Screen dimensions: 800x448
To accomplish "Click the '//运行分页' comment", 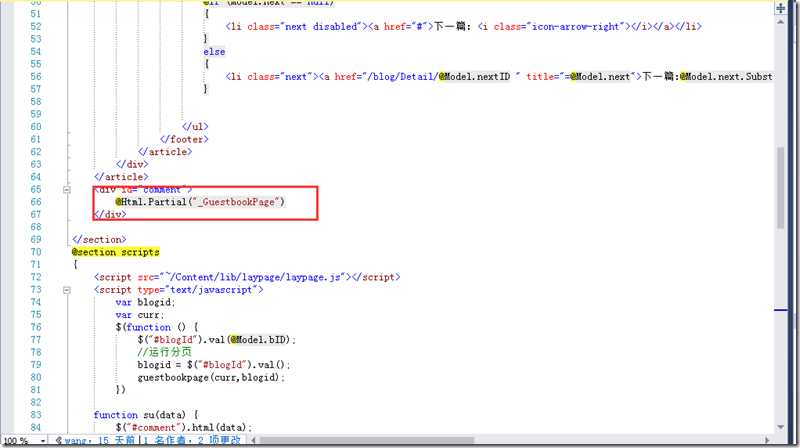I will (x=164, y=352).
